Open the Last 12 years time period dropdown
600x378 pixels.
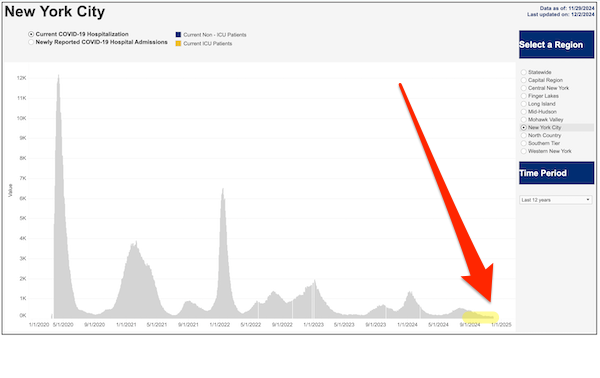point(556,200)
